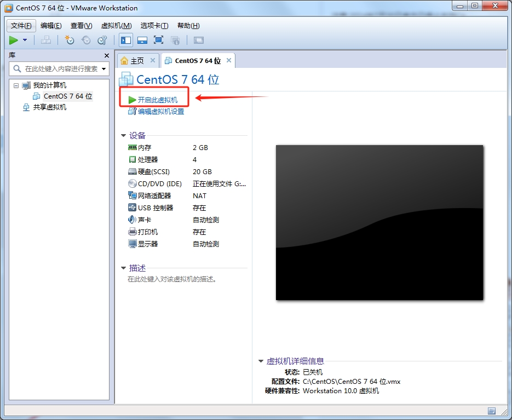Viewport: 512px width, 420px height.
Task: Select 共享虚拟机 in the library tree
Action: (49, 107)
